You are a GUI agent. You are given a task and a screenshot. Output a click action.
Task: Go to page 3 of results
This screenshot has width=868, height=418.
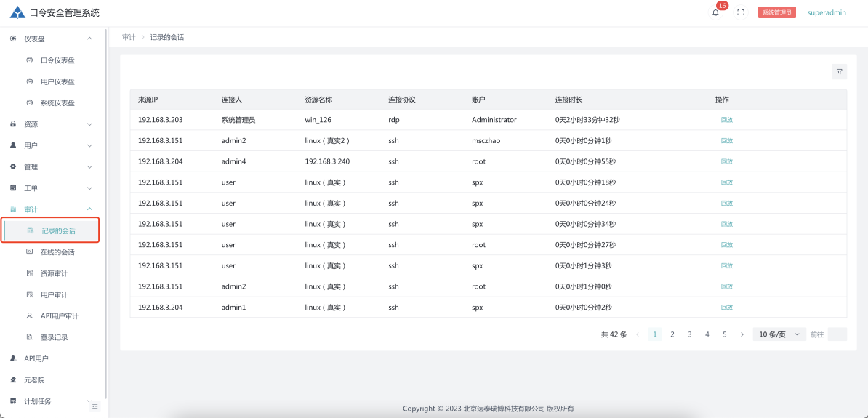[690, 334]
